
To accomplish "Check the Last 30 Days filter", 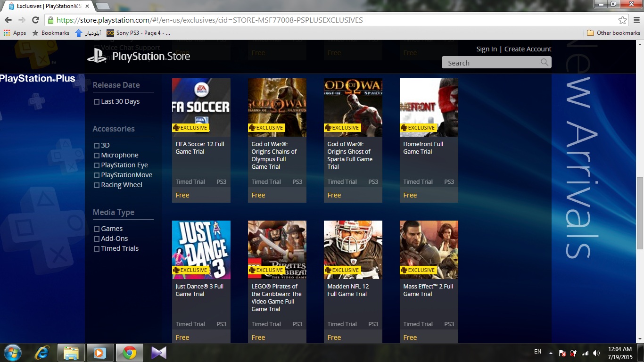I will [x=97, y=102].
